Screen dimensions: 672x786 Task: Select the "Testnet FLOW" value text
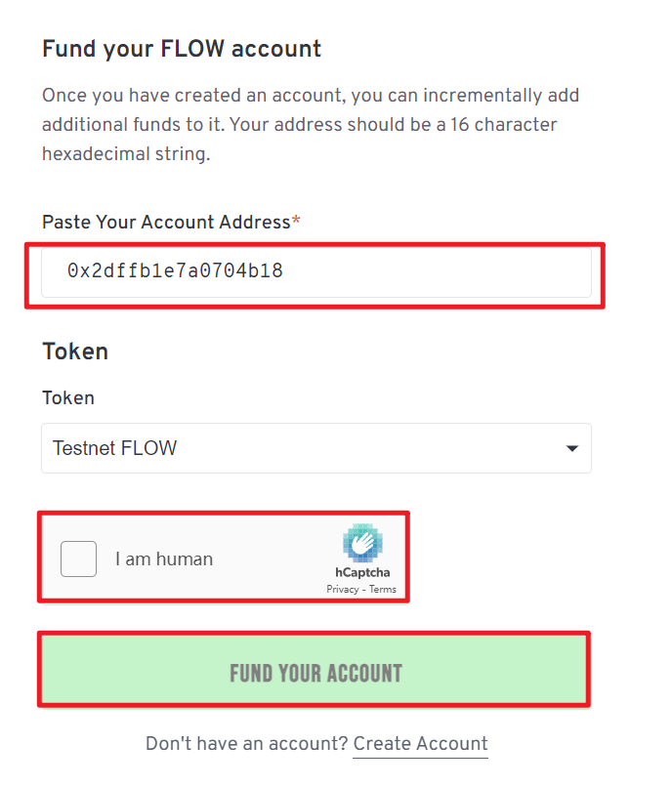click(115, 449)
